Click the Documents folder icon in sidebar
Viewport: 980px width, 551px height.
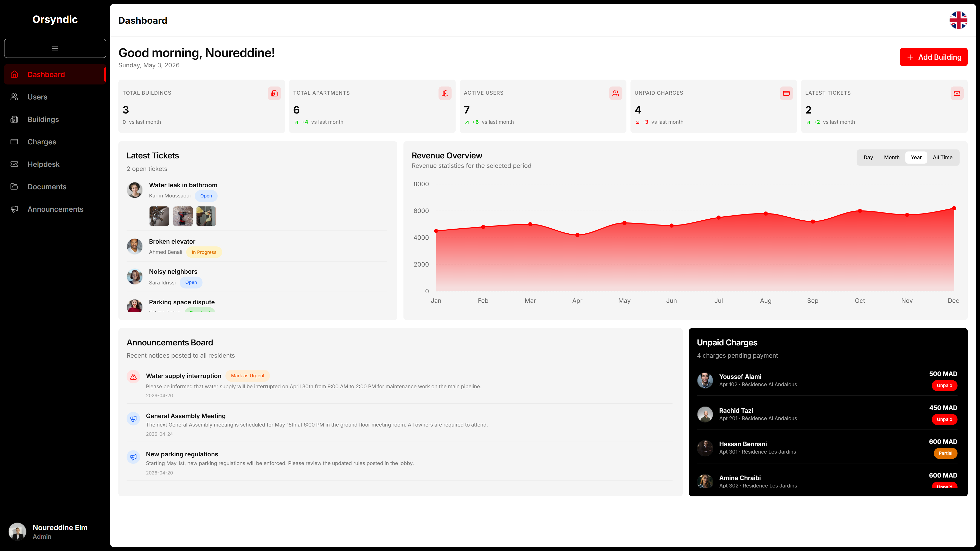click(x=15, y=187)
